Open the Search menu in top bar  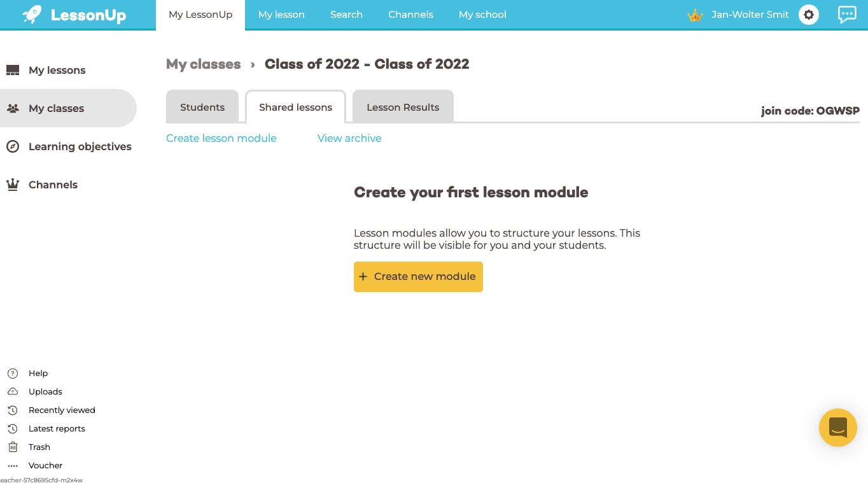point(346,15)
